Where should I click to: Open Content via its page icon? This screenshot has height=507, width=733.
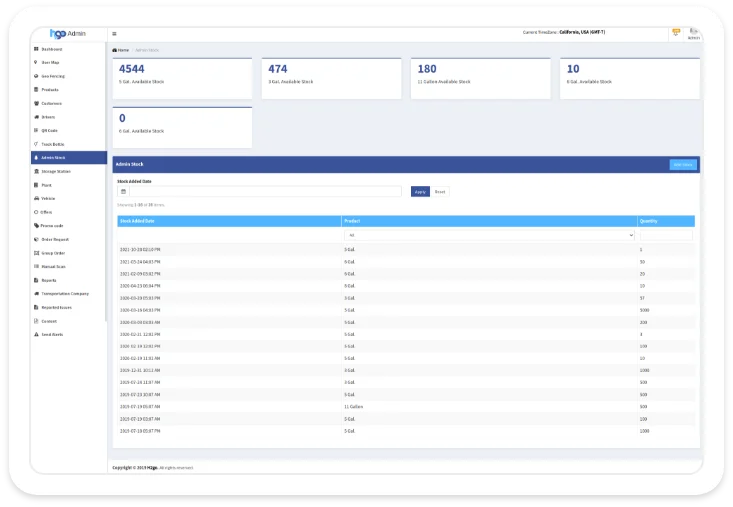[36, 321]
